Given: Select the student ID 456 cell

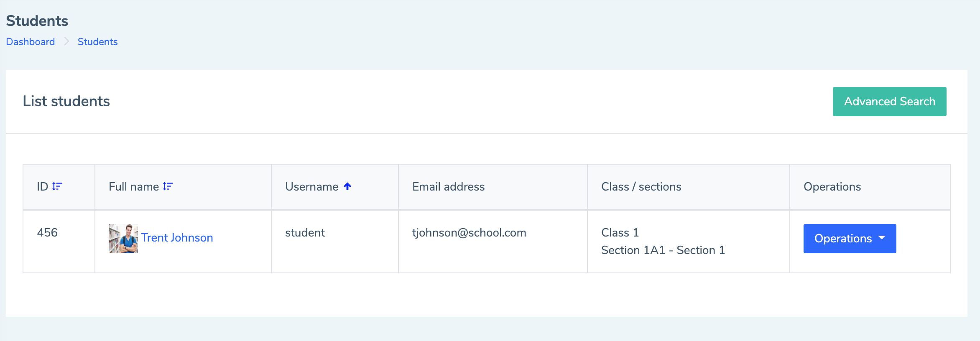Looking at the screenshot, I should [x=47, y=233].
